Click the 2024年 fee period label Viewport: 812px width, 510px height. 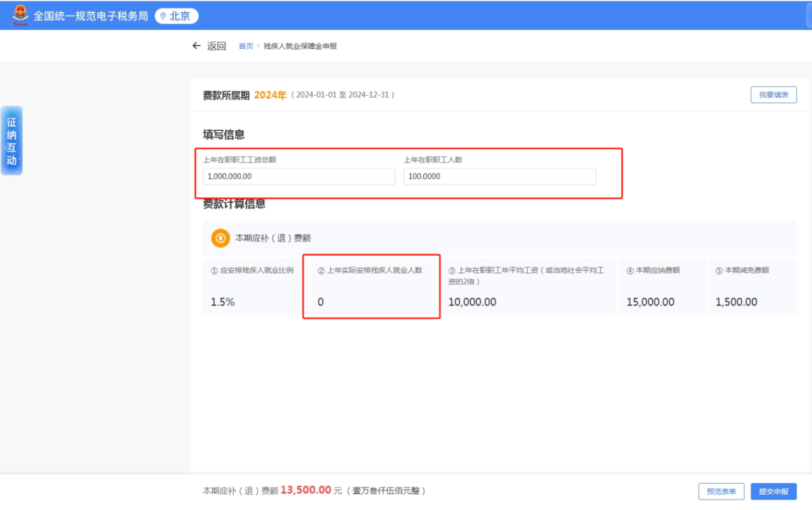point(270,95)
